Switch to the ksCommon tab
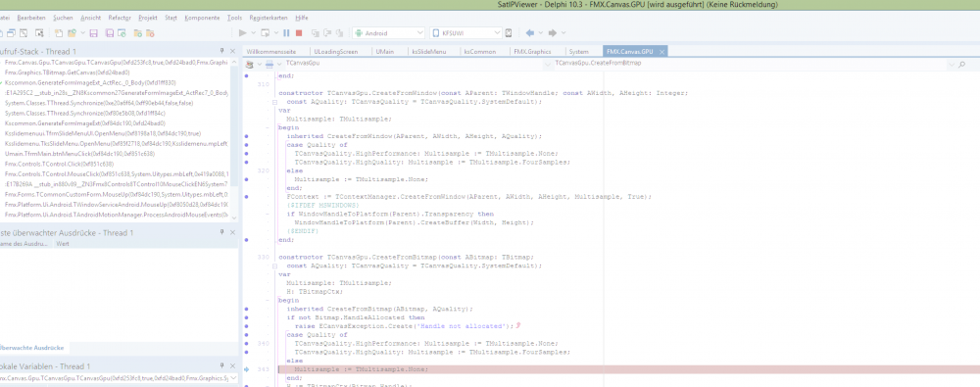 [480, 51]
